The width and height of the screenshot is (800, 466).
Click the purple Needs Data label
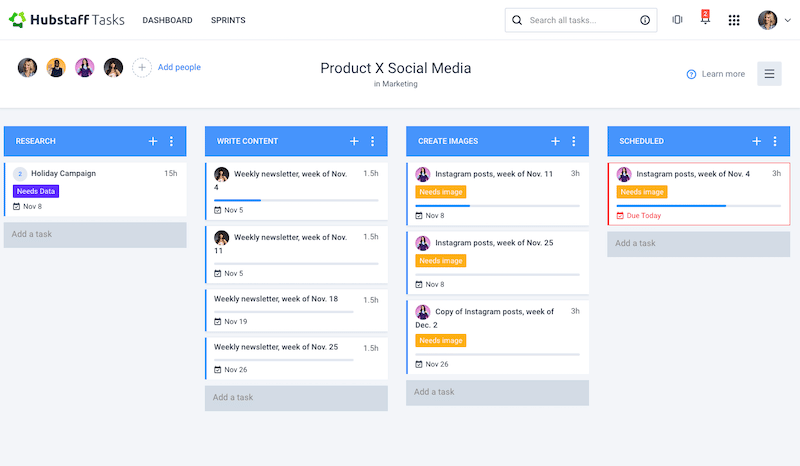click(x=36, y=191)
